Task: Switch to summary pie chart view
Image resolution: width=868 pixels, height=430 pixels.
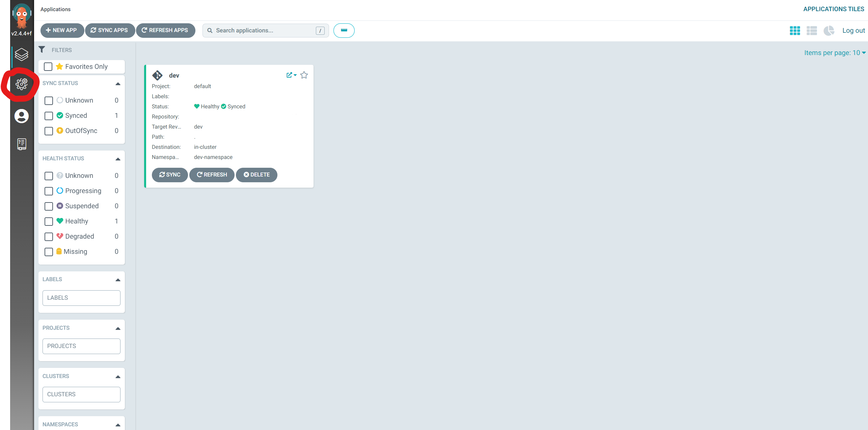Action: pos(829,31)
